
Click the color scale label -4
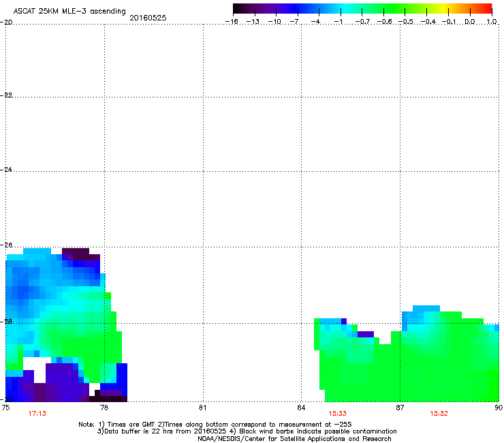(x=317, y=22)
